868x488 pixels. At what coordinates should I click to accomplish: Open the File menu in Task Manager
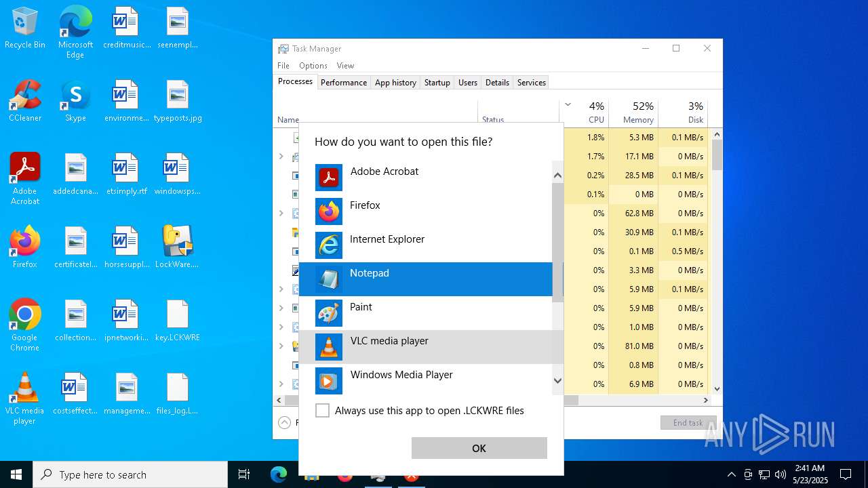pos(283,66)
